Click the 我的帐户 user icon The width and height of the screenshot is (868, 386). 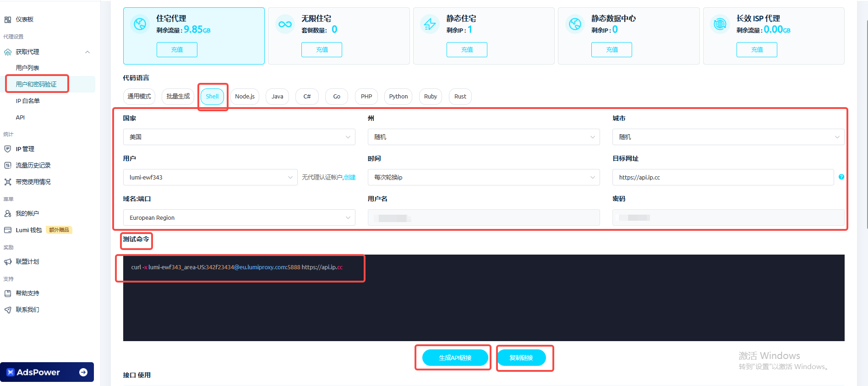8,213
